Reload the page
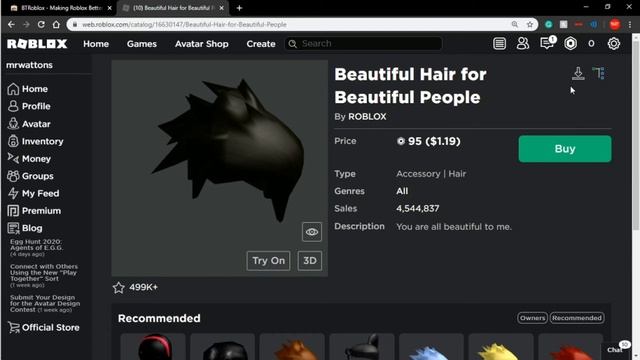 [x=41, y=24]
